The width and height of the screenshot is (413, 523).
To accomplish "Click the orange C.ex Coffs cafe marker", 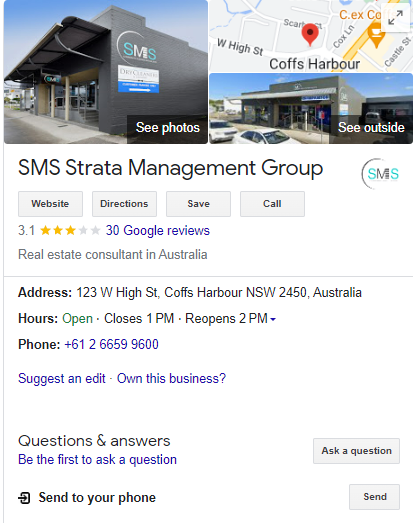I will (376, 36).
